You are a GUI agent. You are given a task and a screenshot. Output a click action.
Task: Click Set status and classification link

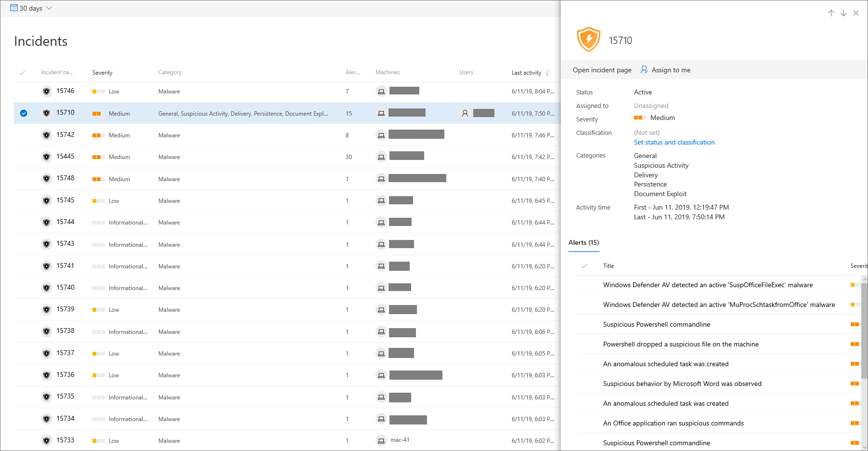tap(674, 143)
